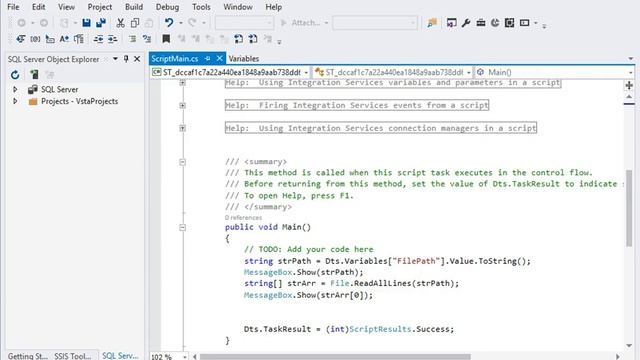Open Properties window wrench icon
Screen dimensions: 640x360
coord(466,23)
